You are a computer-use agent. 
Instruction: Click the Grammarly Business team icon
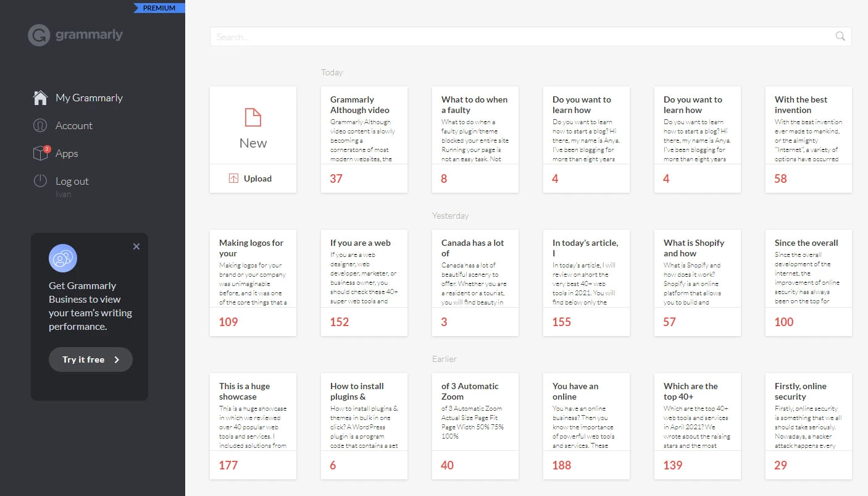coord(63,258)
